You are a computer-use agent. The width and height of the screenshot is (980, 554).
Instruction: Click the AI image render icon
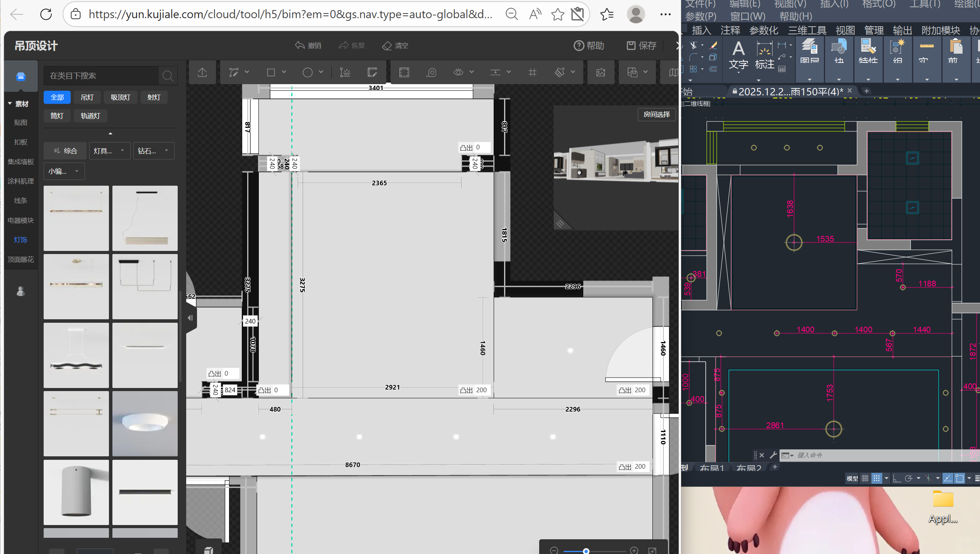(x=601, y=72)
